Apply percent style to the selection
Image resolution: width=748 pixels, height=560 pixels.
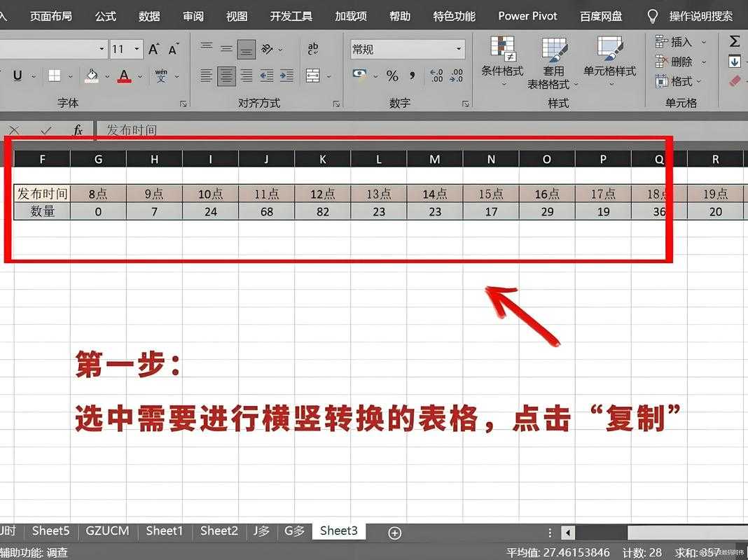[x=393, y=76]
